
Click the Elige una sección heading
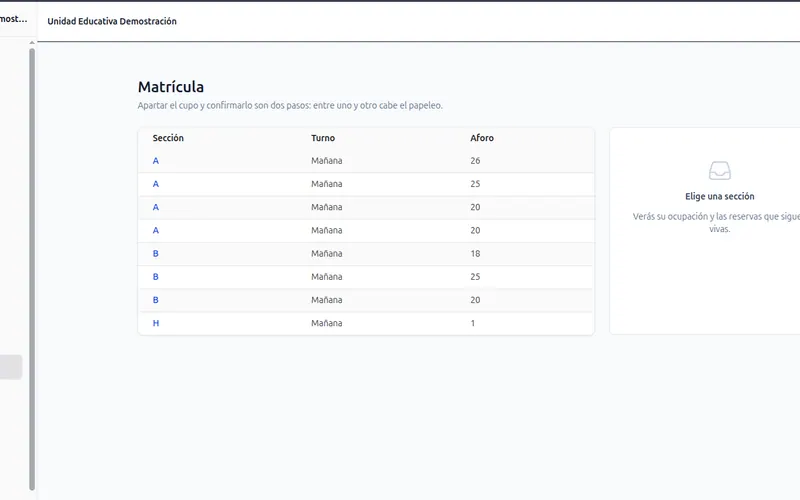coord(719,196)
